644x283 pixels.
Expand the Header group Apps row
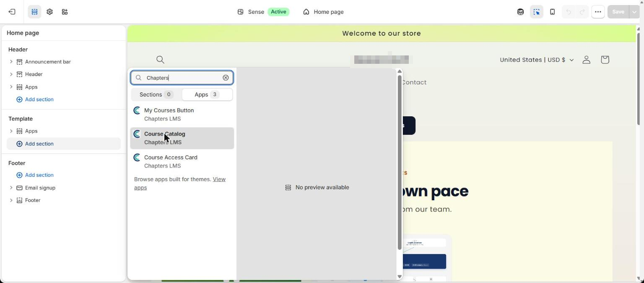point(11,87)
